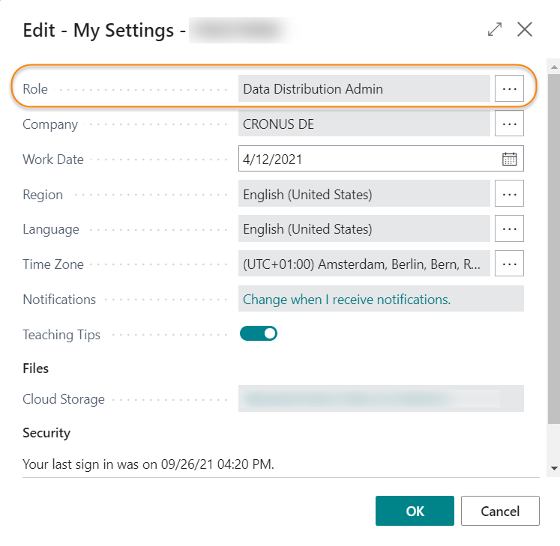Click the Region field English (United States)
This screenshot has width=560, height=546.
[364, 194]
